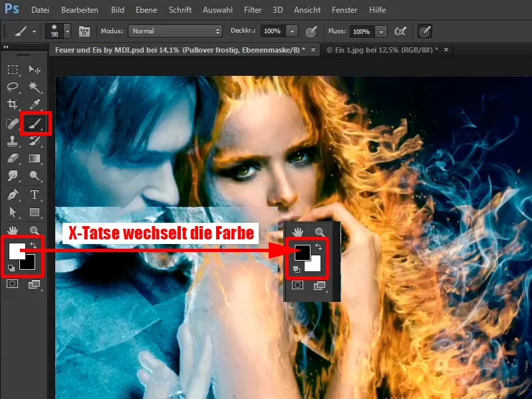Open the Auswahl menu
532x399 pixels.
pos(217,10)
